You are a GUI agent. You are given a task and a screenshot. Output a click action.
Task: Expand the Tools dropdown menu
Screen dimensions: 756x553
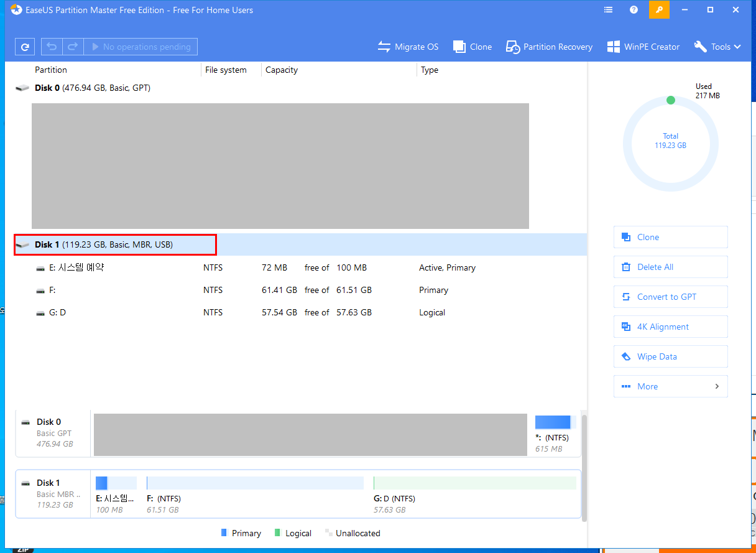coord(717,47)
